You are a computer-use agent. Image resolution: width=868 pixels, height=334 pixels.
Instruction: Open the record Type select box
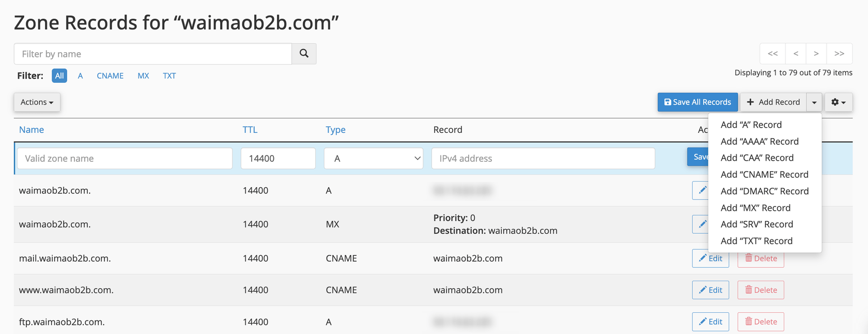pos(373,158)
